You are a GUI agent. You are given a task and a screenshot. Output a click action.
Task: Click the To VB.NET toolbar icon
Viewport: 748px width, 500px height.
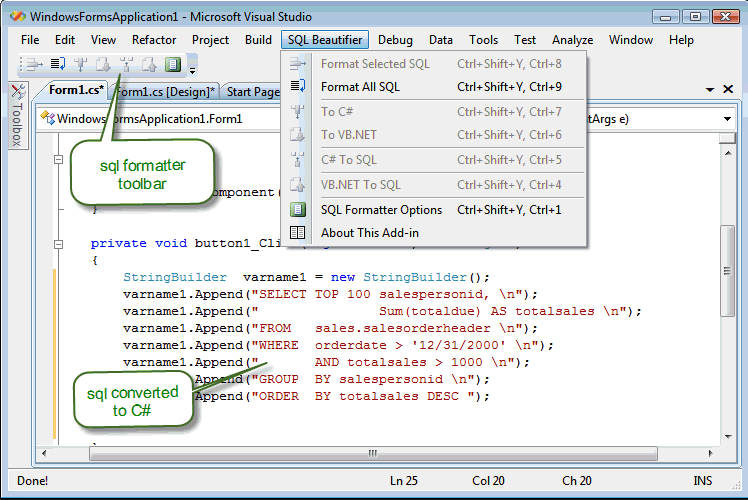pyautogui.click(x=104, y=64)
